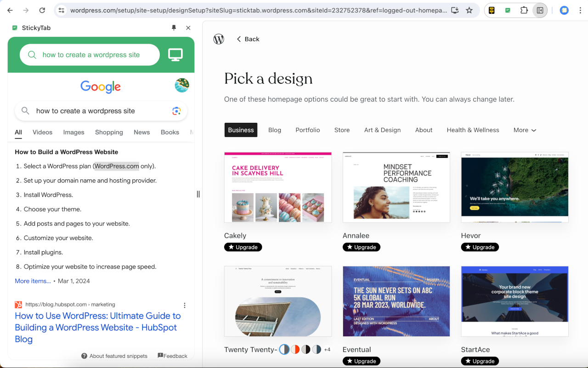Select the Store category tab

[x=342, y=130]
